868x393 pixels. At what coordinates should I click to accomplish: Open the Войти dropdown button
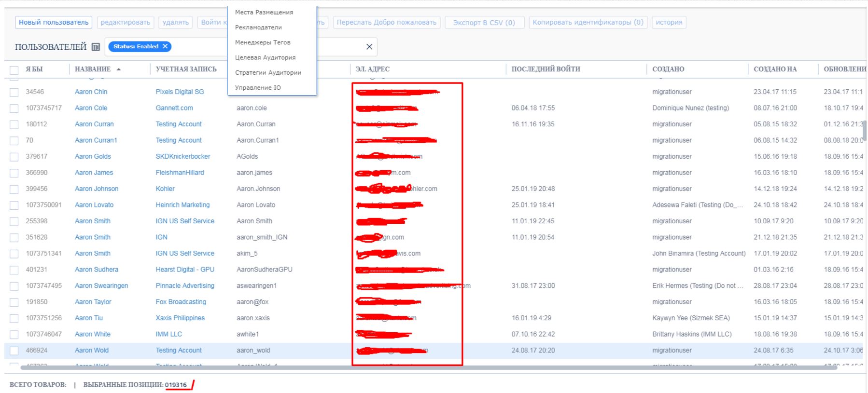point(212,22)
